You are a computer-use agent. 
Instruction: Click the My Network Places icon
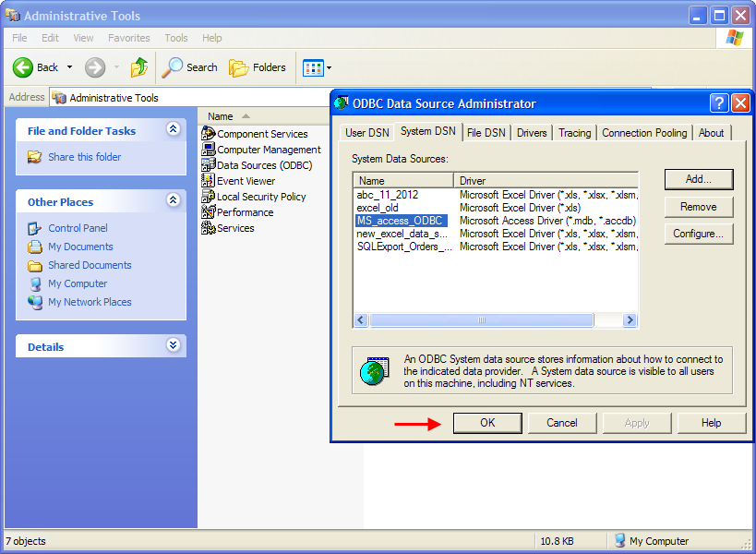[35, 302]
